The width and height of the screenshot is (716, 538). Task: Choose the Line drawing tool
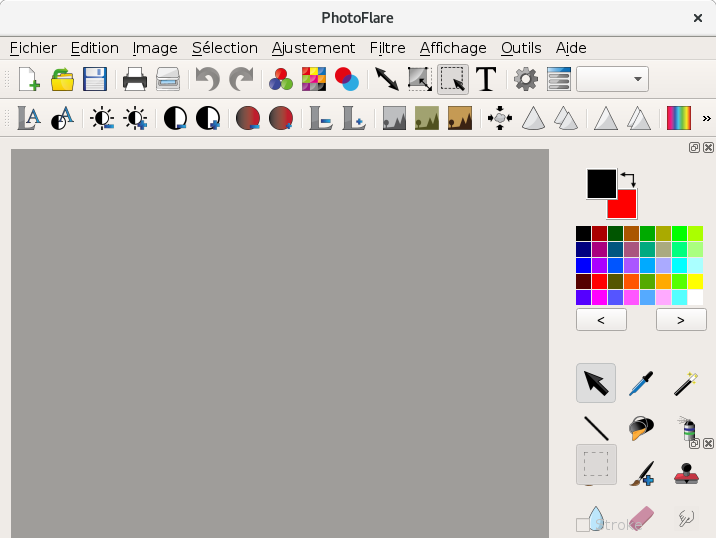[596, 428]
